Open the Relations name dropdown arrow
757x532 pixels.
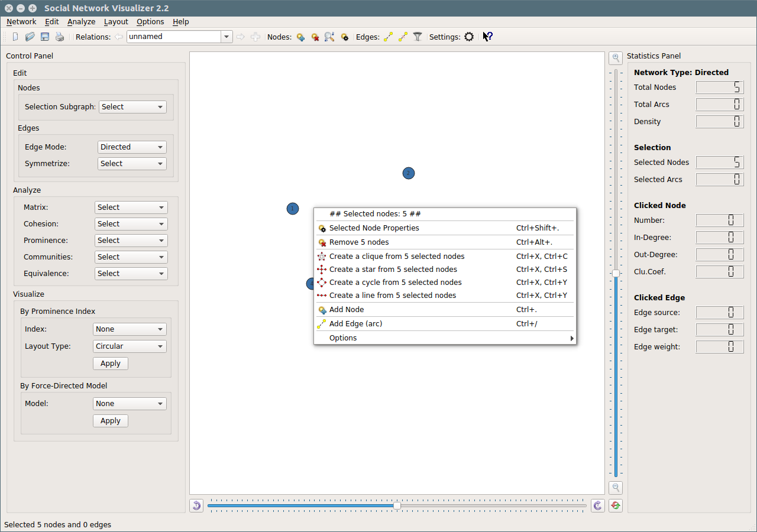(x=226, y=37)
